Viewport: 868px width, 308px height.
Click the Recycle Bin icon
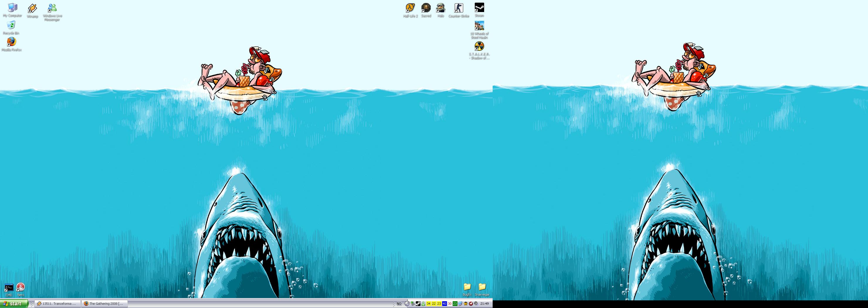pos(11,28)
